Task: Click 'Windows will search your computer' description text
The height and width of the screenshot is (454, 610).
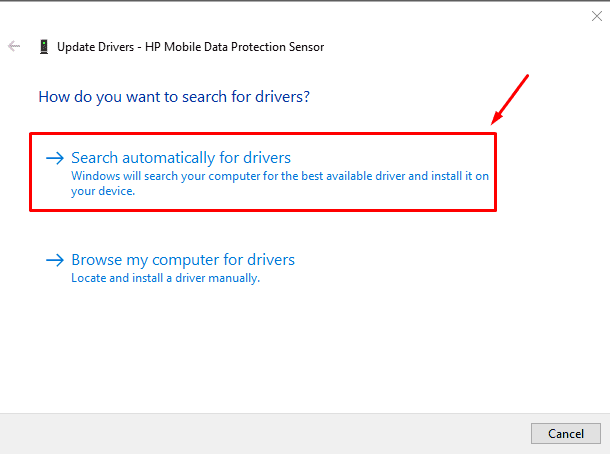Action: pyautogui.click(x=280, y=183)
